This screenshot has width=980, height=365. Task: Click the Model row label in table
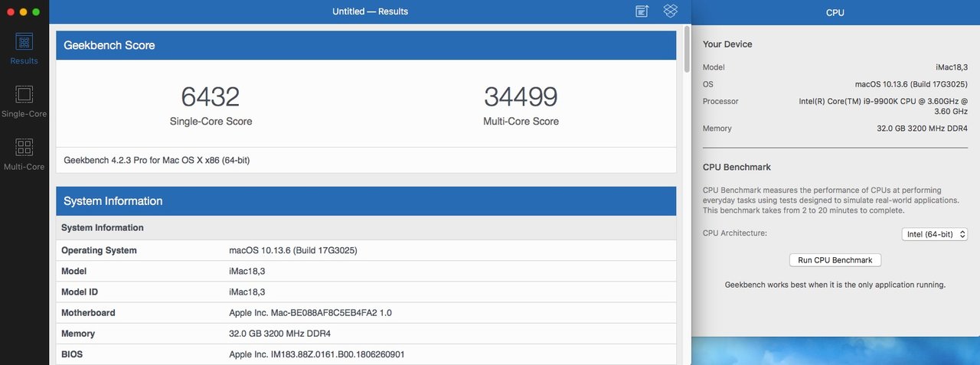[x=74, y=272]
